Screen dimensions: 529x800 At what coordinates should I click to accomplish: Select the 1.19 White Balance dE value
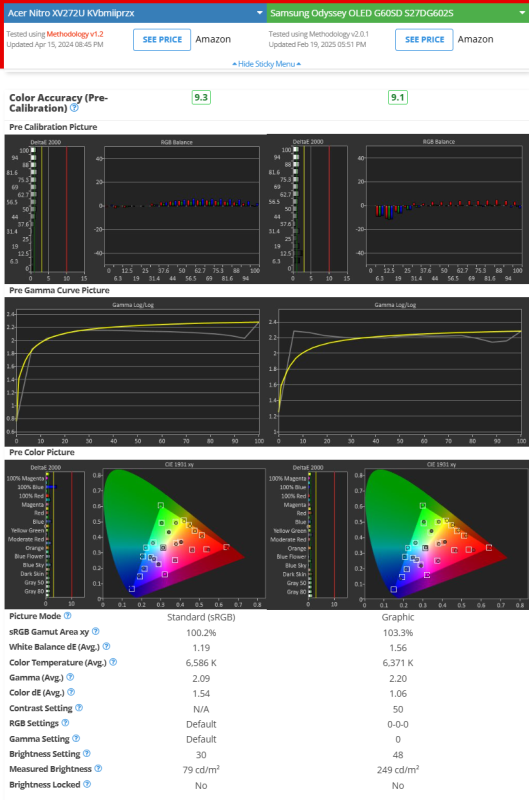tap(201, 647)
